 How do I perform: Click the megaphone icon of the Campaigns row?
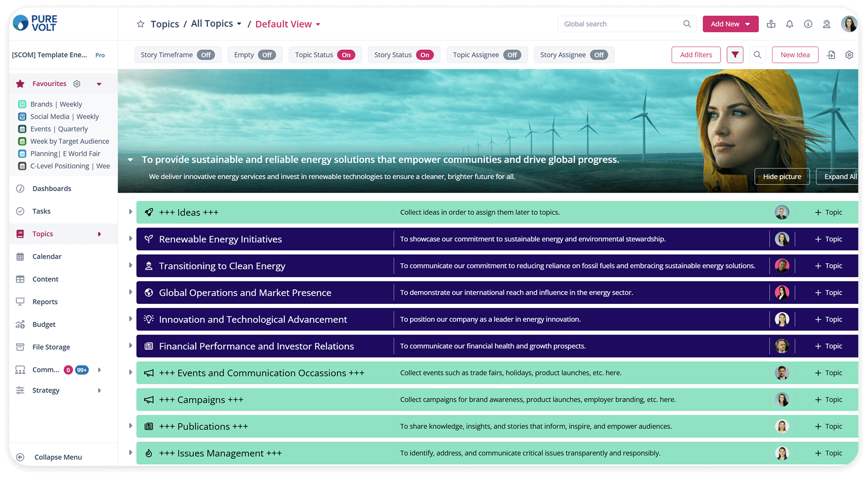point(149,400)
